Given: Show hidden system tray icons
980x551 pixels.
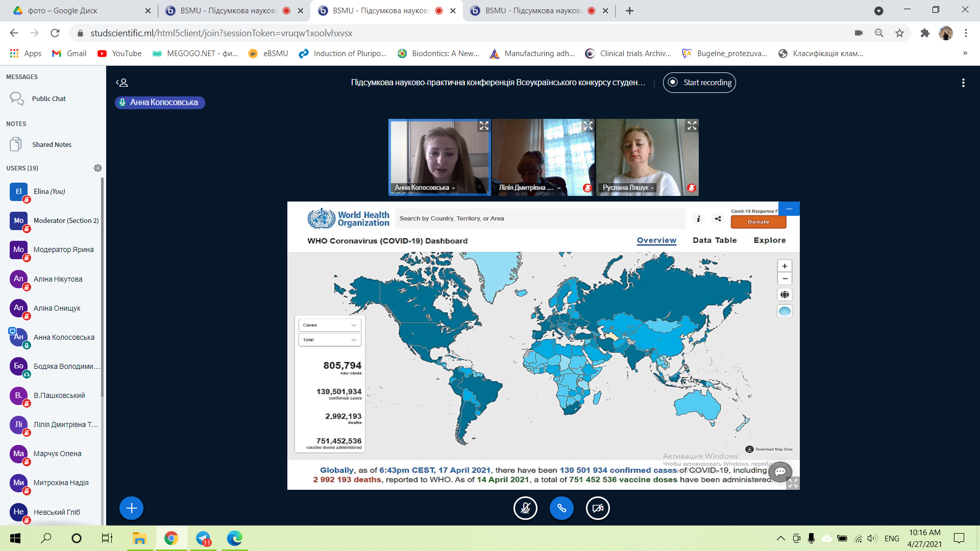Looking at the screenshot, I should (780, 538).
